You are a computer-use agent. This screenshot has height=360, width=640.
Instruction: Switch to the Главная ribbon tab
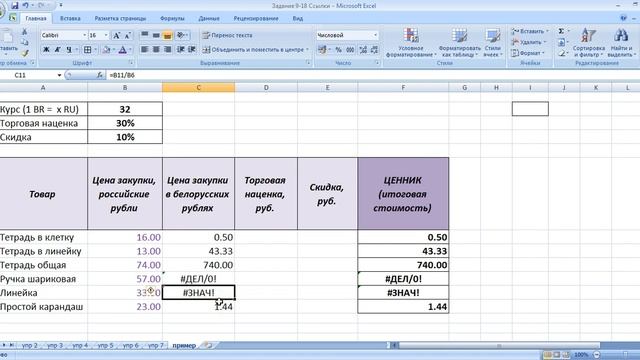(36, 18)
